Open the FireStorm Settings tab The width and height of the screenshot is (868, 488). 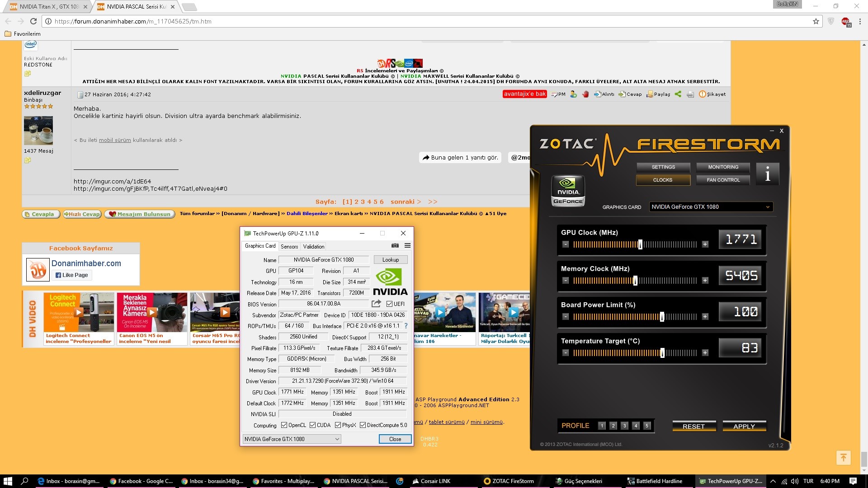663,167
